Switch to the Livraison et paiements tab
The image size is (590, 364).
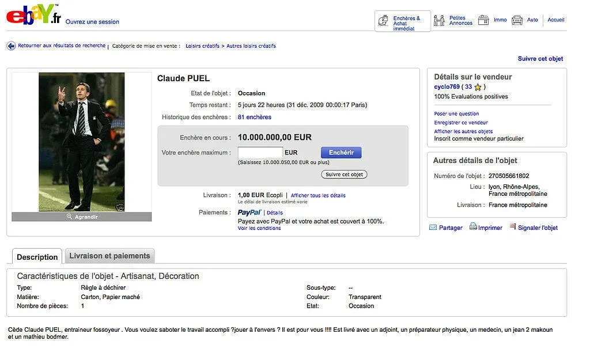click(109, 256)
